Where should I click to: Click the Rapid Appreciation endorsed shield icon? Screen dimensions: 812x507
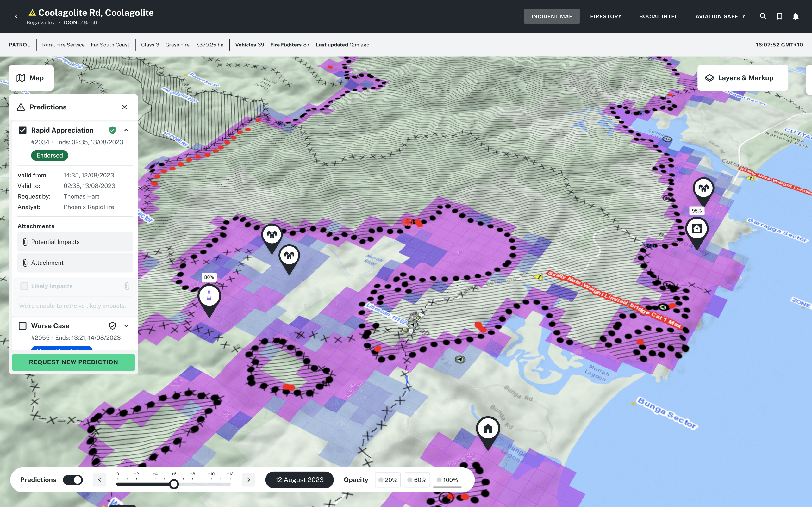113,130
